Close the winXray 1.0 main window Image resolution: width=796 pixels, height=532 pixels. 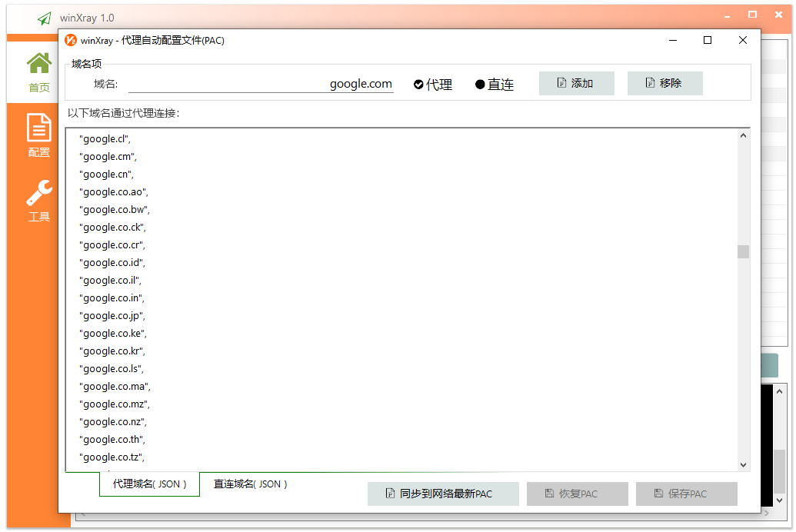point(778,15)
